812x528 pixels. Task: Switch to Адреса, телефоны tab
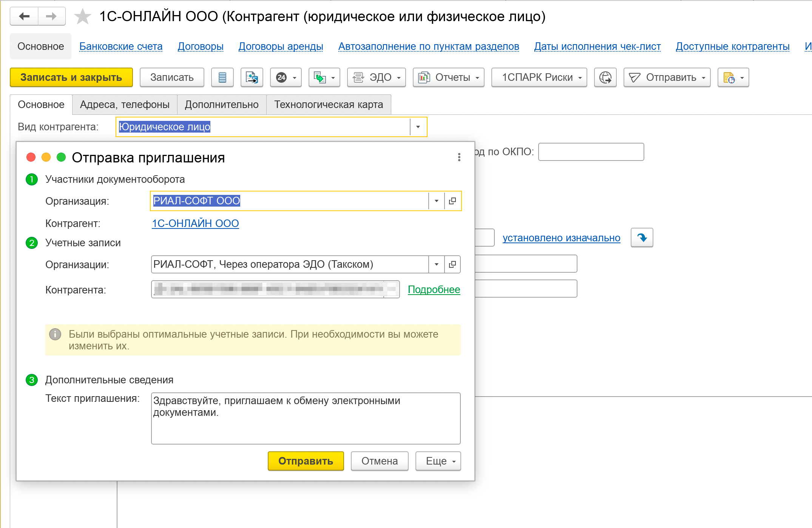click(x=125, y=105)
